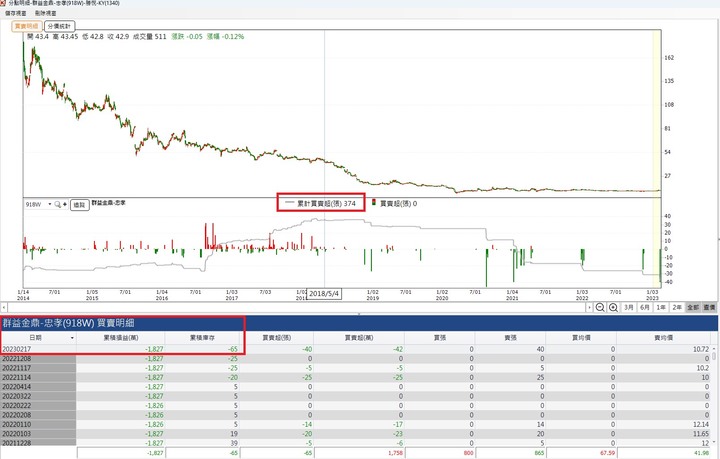Switch to the 買賣明細 tab
The image size is (720, 459).
[27, 26]
